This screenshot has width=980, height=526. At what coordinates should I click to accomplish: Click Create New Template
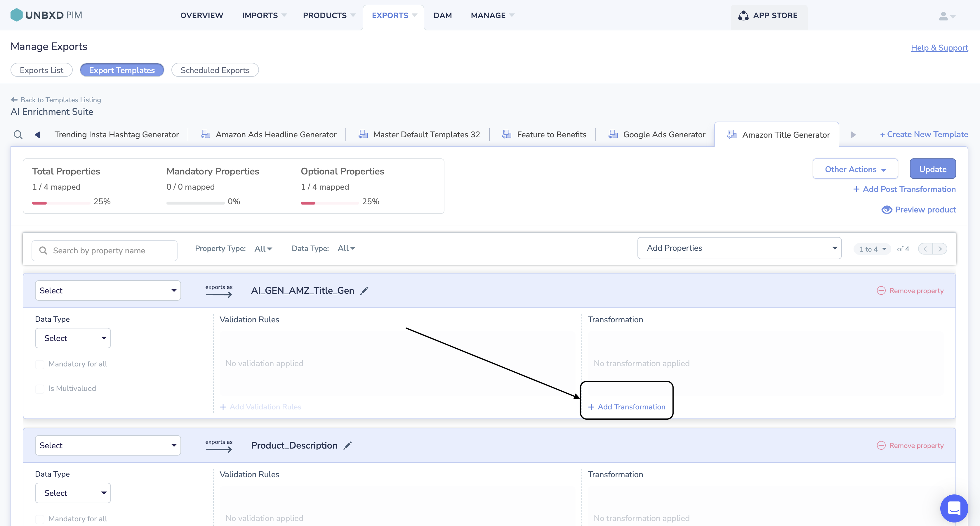(x=924, y=134)
